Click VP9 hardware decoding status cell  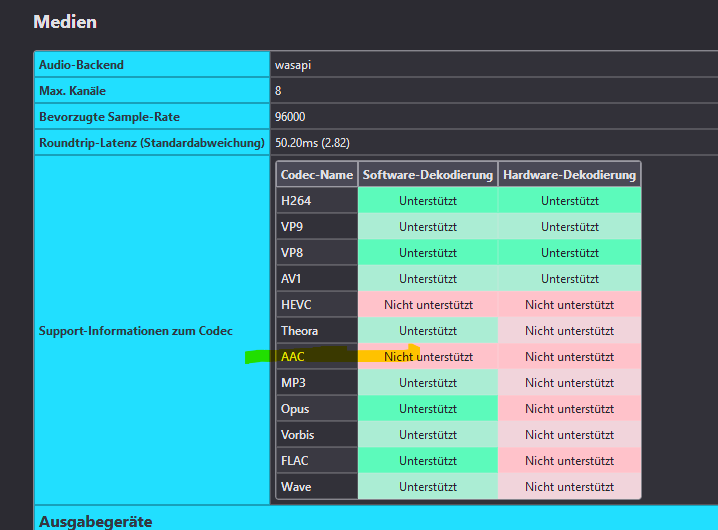click(x=569, y=227)
